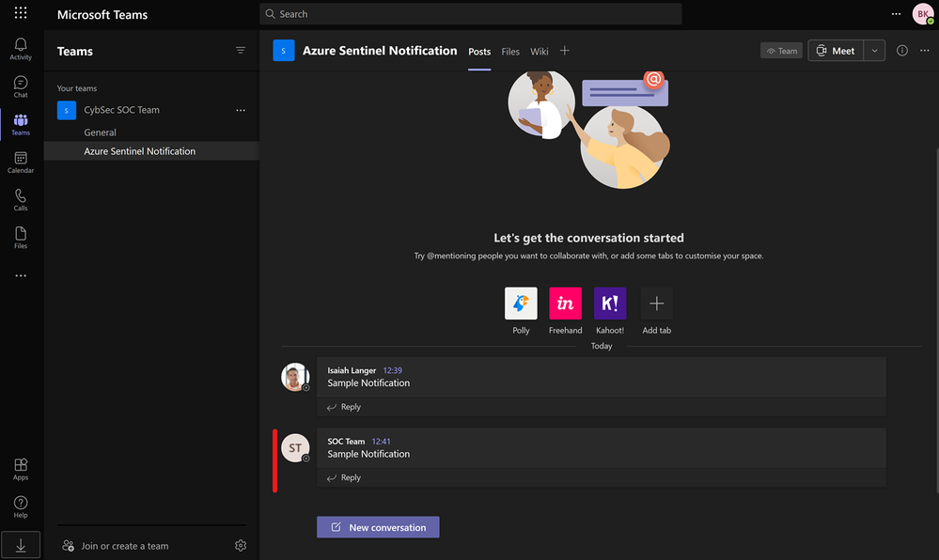
Task: Show channel info pane
Action: pyautogui.click(x=901, y=51)
